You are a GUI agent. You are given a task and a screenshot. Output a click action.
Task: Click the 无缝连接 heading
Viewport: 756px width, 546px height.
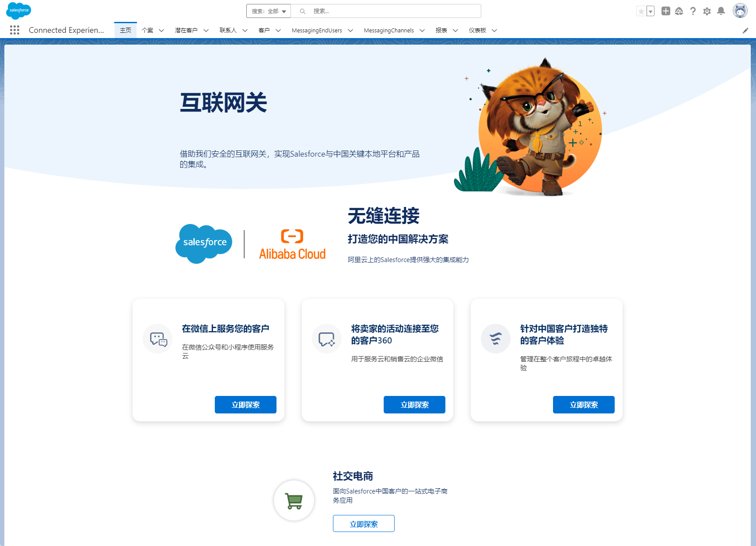pyautogui.click(x=384, y=216)
